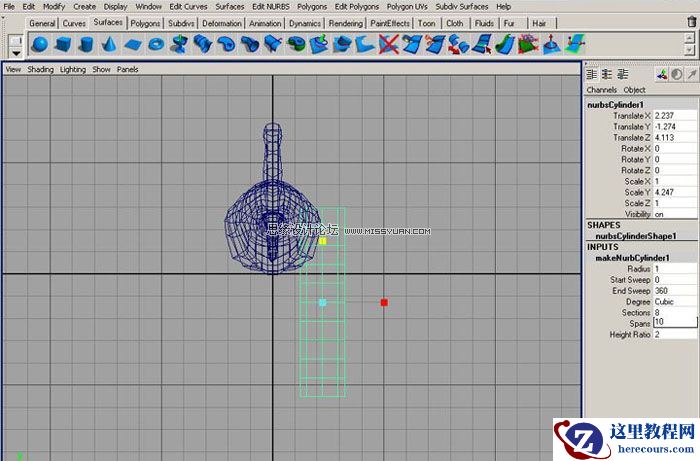
Task: Open the viewport Shading menu
Action: coord(40,69)
